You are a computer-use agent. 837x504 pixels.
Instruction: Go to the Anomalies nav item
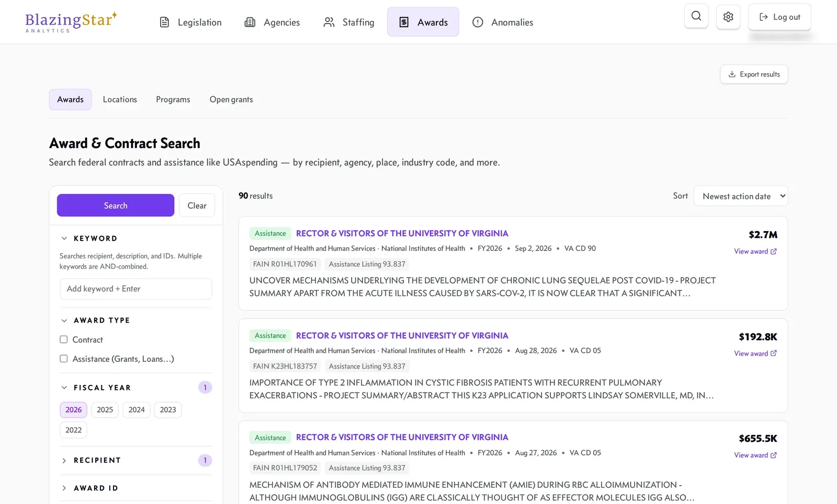[x=503, y=22]
